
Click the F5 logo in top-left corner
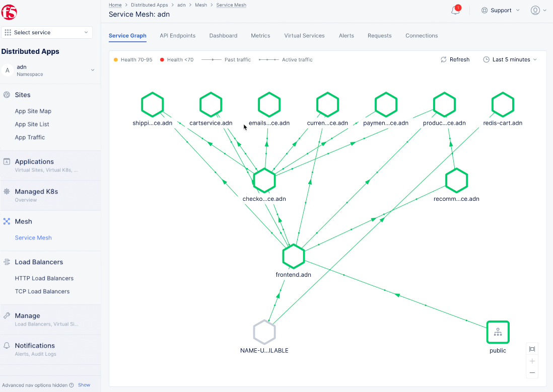tap(9, 12)
